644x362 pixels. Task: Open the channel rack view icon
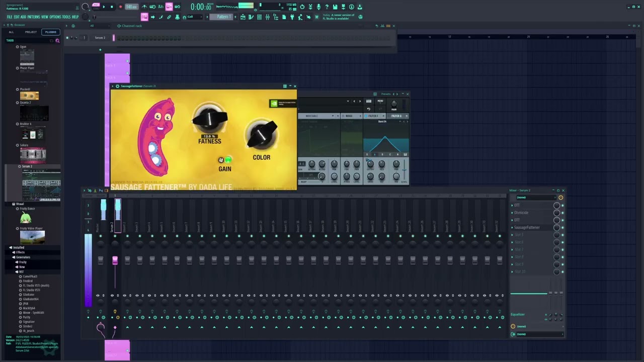(259, 17)
